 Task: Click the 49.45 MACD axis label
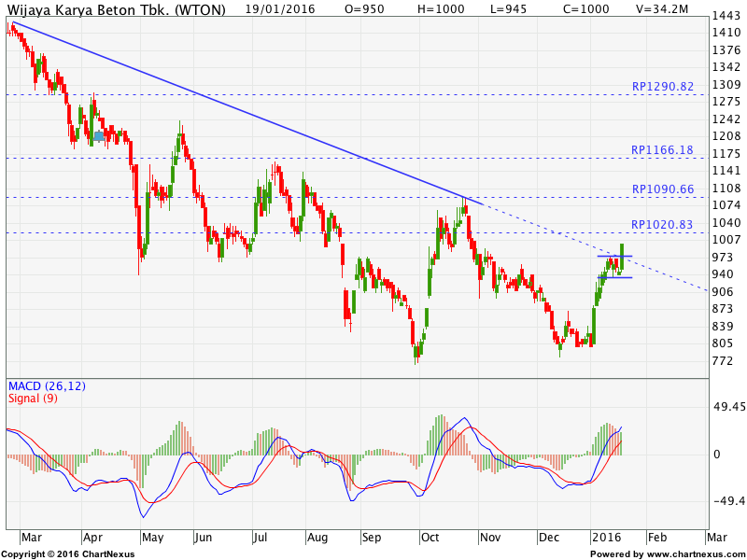pos(729,406)
